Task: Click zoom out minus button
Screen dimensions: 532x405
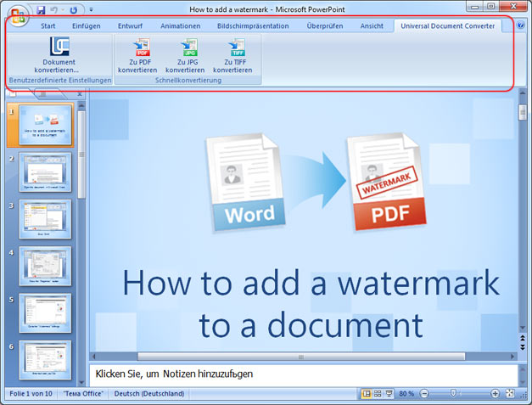Action: click(x=424, y=394)
